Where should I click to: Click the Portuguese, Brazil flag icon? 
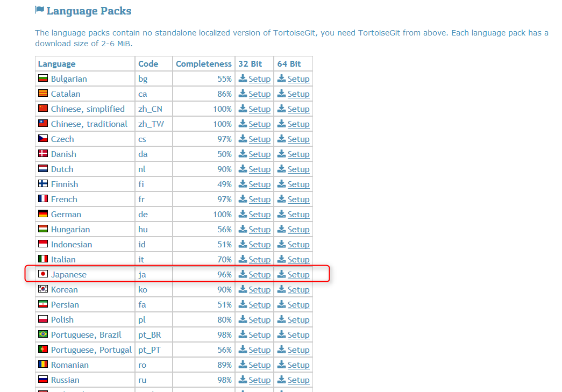(x=43, y=335)
